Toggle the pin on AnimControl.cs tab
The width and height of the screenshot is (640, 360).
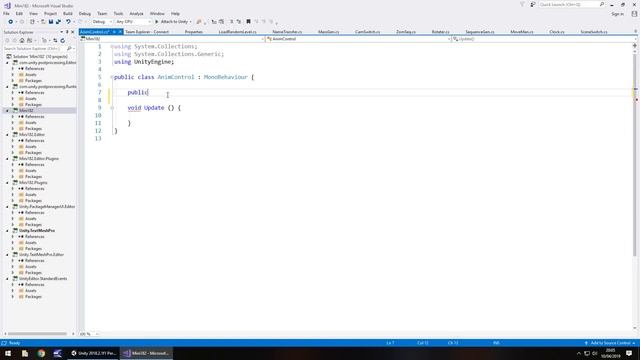click(114, 32)
